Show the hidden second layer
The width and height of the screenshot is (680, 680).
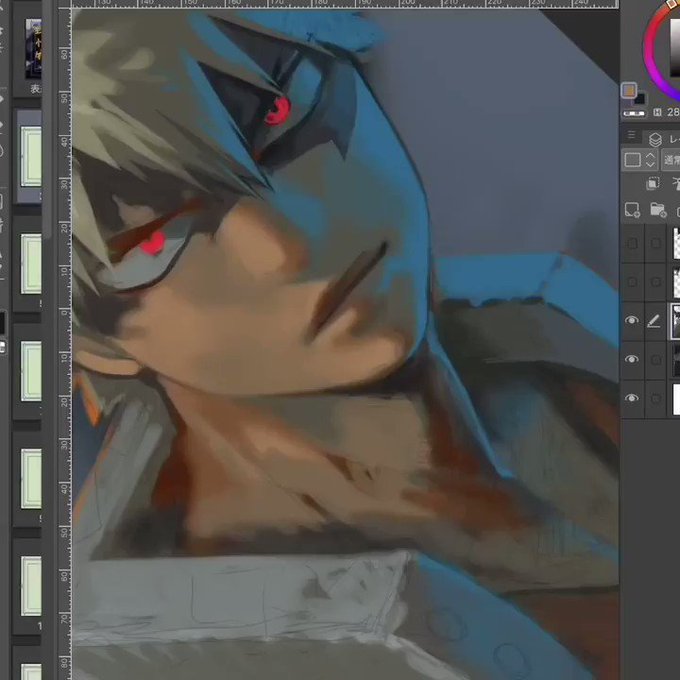632,282
